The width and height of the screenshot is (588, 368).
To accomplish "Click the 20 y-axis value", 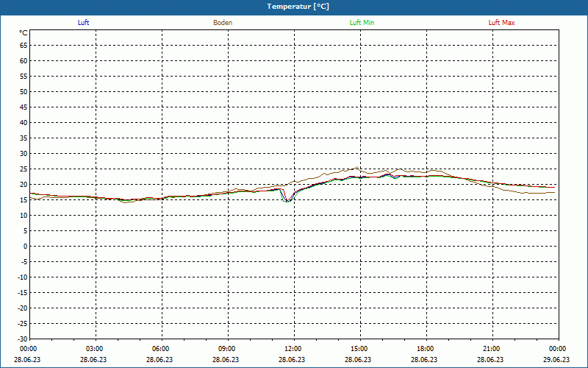I will tap(24, 185).
